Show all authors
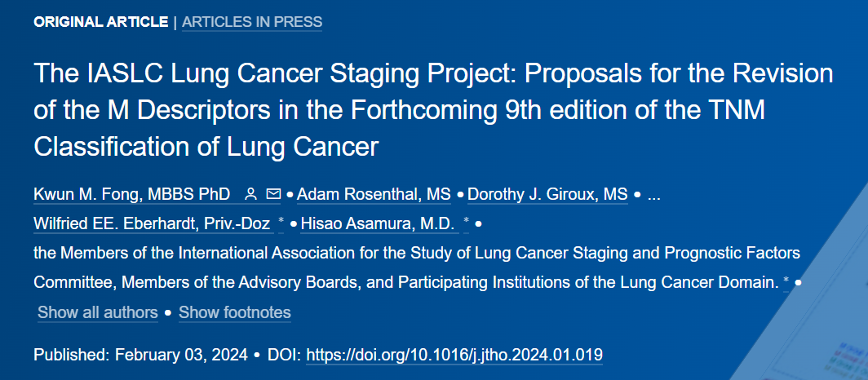 pyautogui.click(x=97, y=312)
